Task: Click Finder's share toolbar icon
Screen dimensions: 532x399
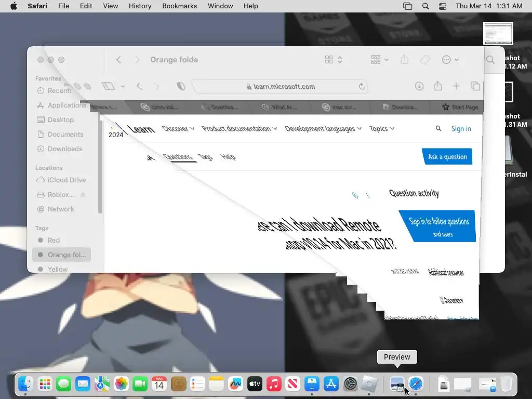Action: pos(404,60)
